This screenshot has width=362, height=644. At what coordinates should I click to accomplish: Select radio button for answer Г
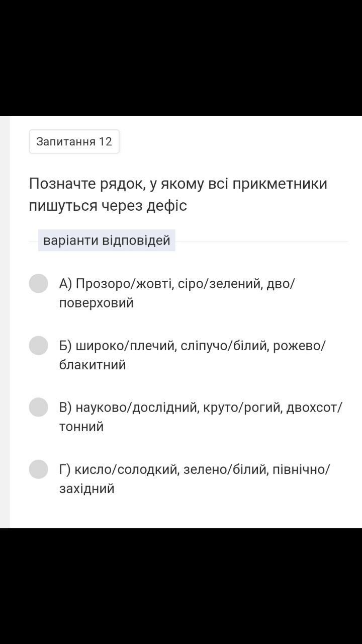click(x=38, y=469)
